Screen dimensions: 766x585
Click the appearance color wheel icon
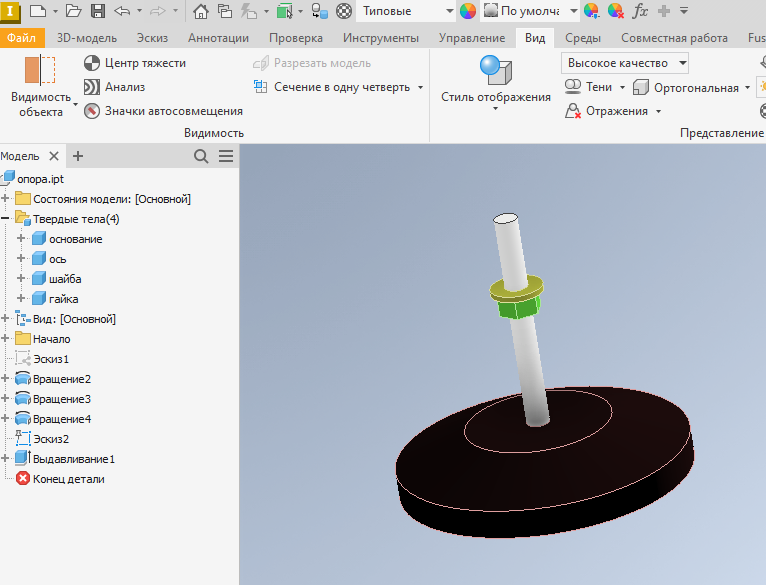468,11
